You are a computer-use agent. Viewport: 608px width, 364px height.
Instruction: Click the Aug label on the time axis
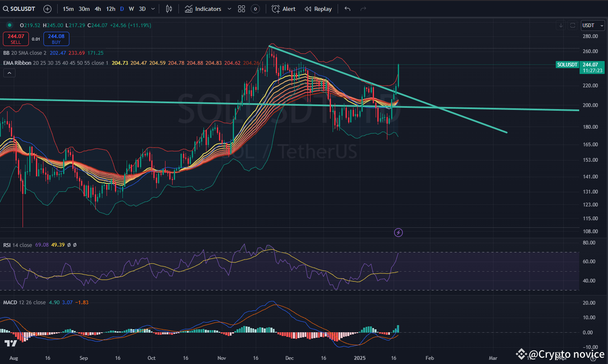pos(14,358)
